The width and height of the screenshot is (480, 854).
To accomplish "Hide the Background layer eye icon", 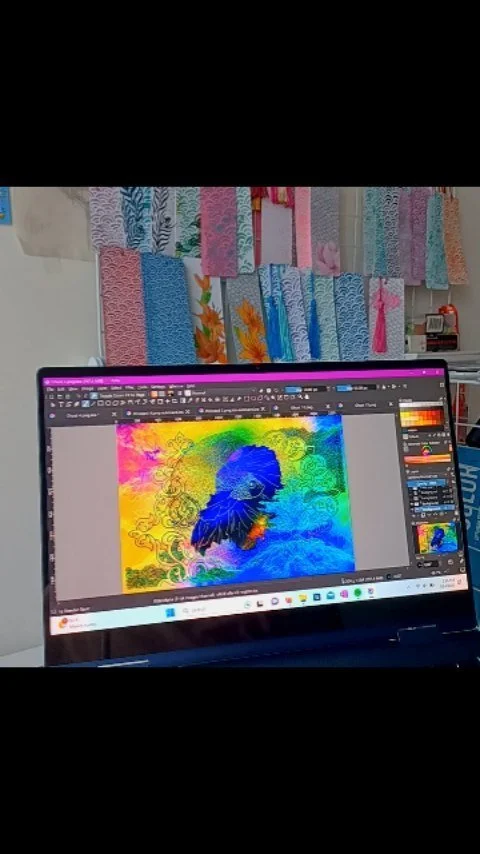I will [x=412, y=508].
